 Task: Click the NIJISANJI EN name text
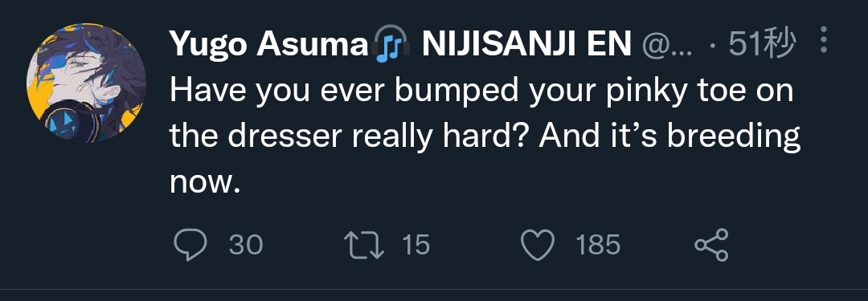(526, 43)
